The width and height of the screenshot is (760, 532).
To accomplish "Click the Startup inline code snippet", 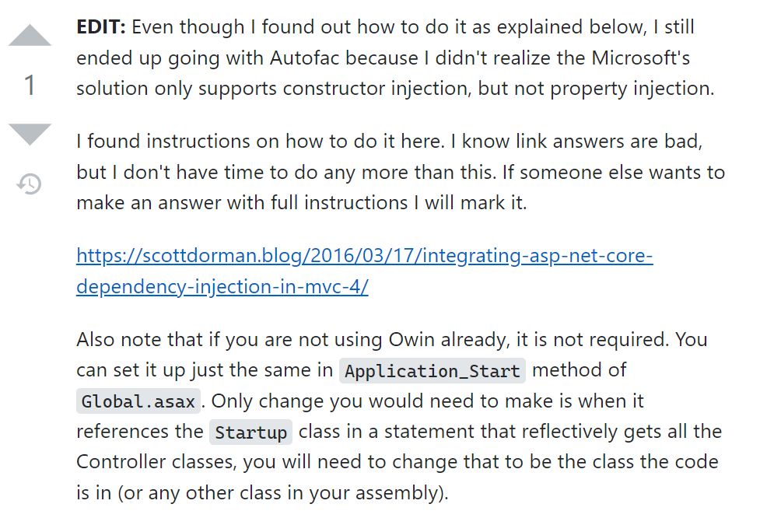I will [250, 432].
